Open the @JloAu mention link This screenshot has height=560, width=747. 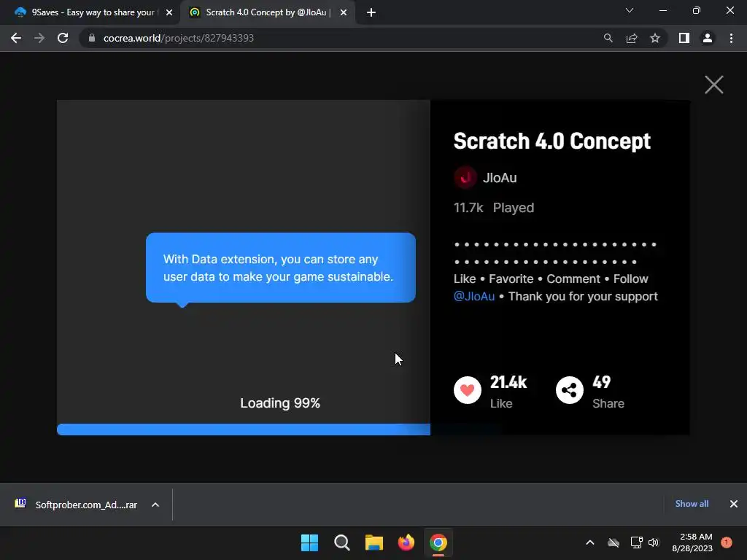(x=474, y=296)
